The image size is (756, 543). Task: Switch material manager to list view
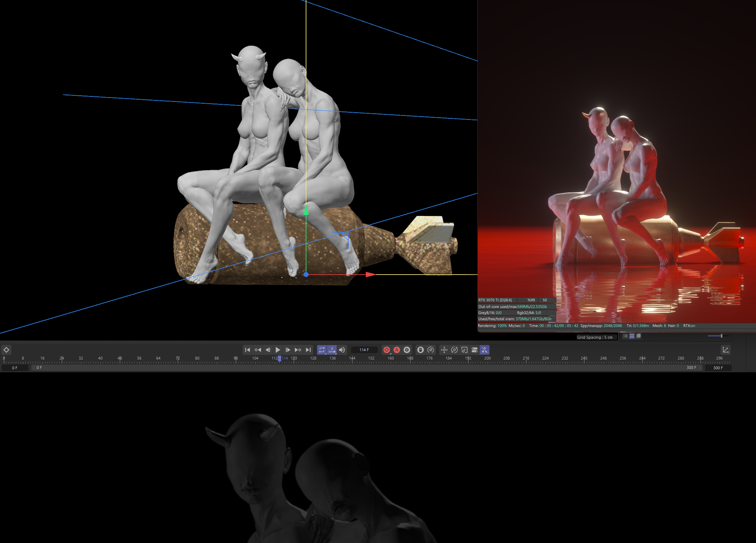[x=625, y=336]
